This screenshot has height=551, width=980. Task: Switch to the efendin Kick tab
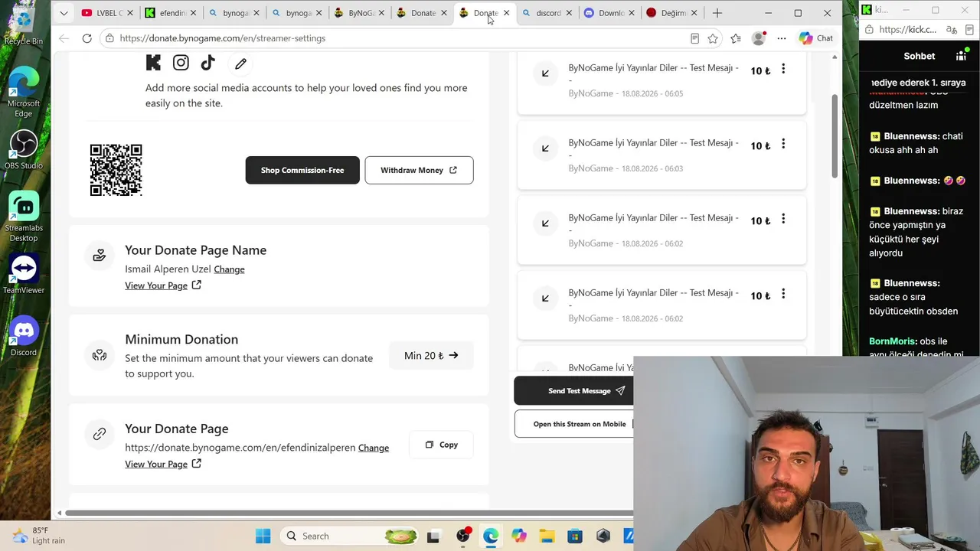[171, 13]
